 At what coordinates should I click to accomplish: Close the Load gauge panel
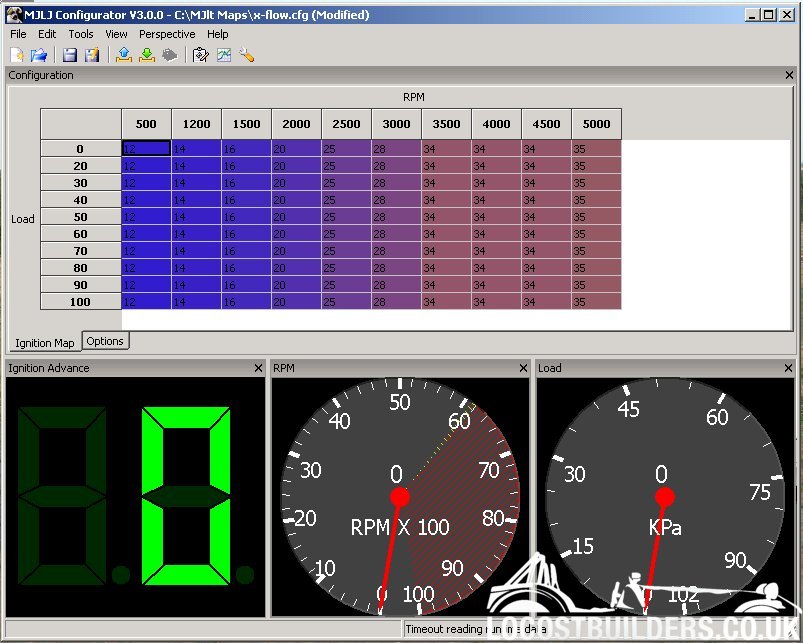point(789,368)
